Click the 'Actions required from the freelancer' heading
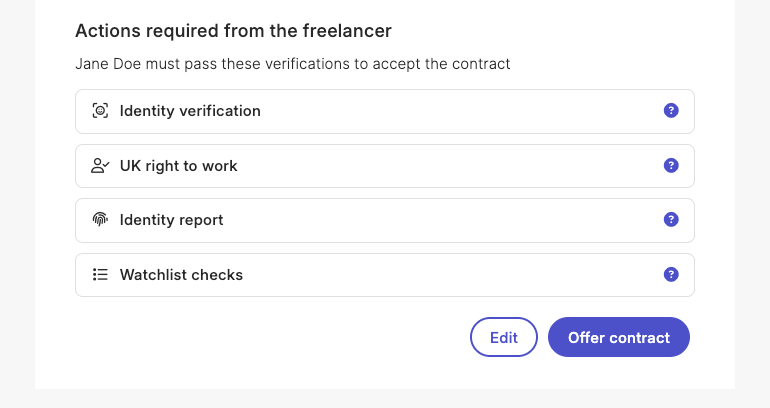The image size is (770, 408). tap(233, 31)
